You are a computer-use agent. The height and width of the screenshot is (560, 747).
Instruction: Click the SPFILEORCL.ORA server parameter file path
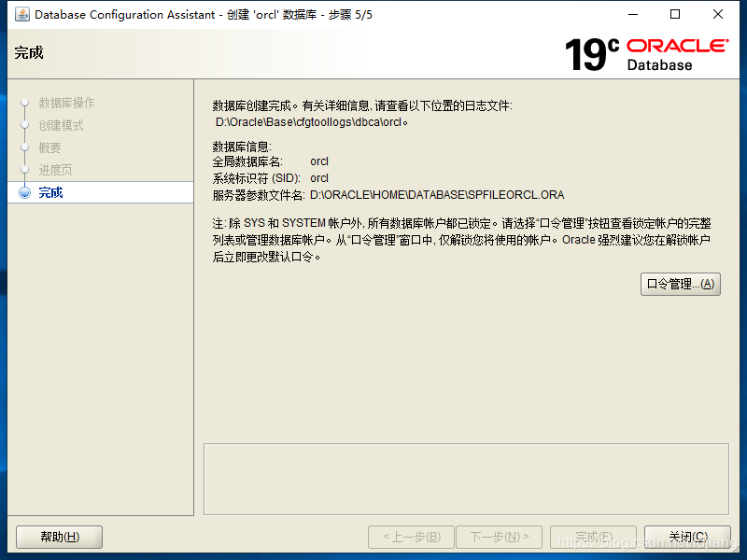[x=437, y=195]
